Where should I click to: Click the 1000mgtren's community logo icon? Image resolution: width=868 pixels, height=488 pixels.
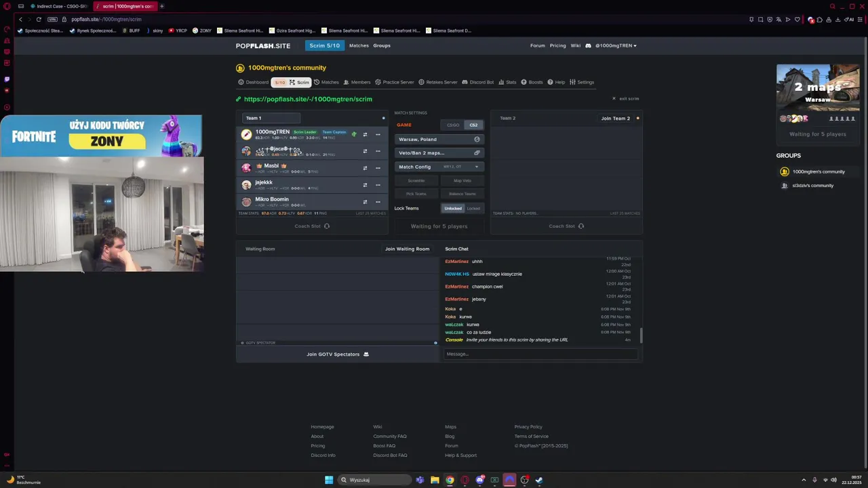pos(240,68)
